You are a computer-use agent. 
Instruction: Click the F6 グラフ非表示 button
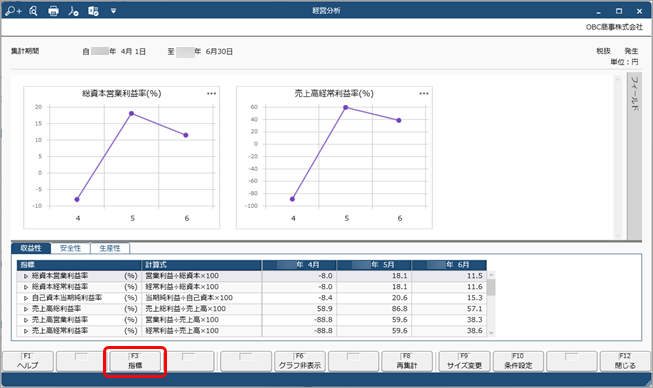300,361
